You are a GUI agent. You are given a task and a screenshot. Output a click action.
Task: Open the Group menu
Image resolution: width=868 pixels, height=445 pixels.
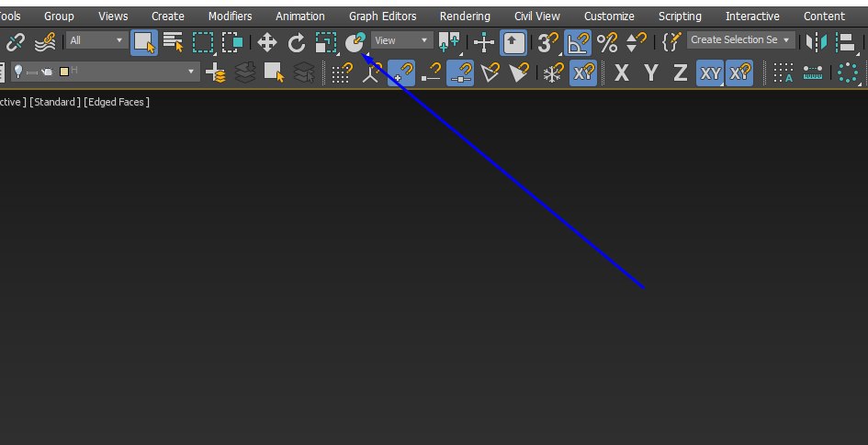pyautogui.click(x=59, y=16)
